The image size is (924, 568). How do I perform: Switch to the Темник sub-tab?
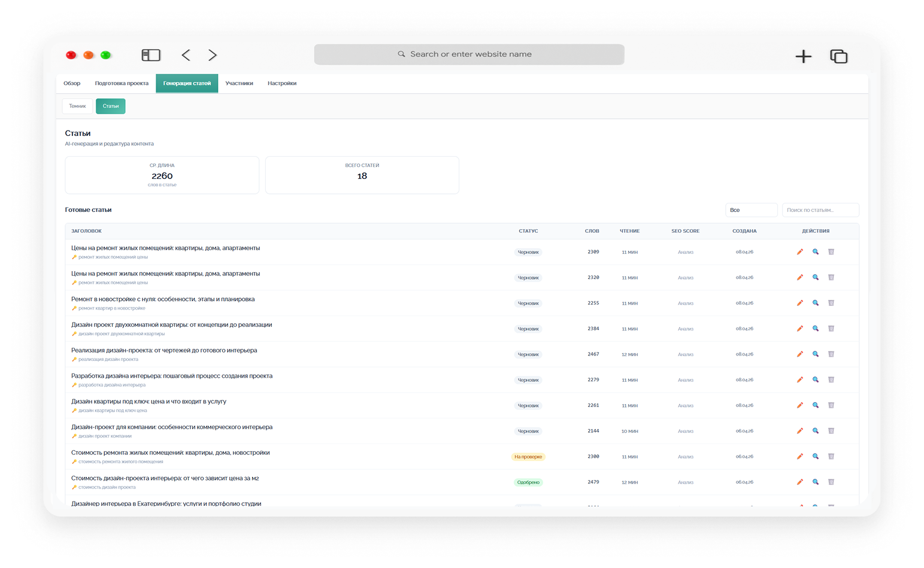point(77,106)
